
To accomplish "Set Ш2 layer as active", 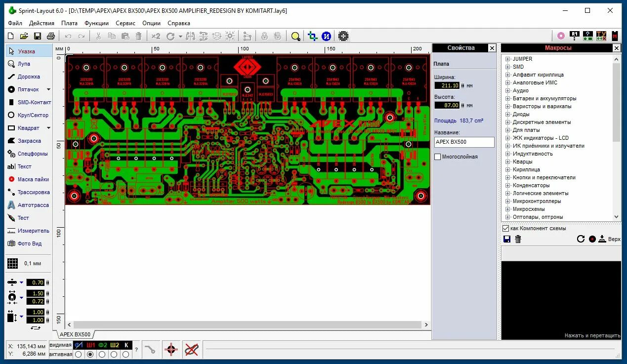I will 114,354.
